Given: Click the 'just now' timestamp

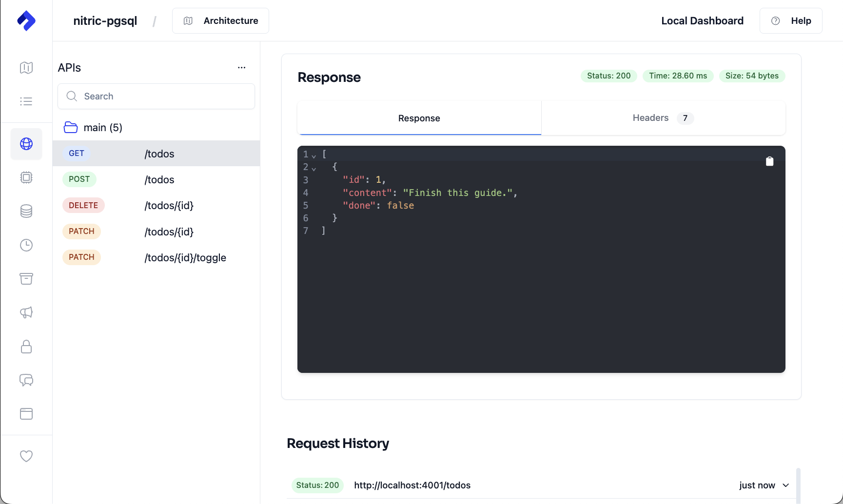Looking at the screenshot, I should click(x=757, y=485).
